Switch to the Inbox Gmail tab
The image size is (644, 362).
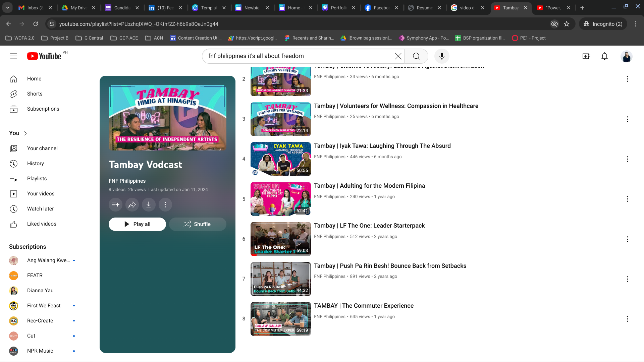pyautogui.click(x=35, y=8)
